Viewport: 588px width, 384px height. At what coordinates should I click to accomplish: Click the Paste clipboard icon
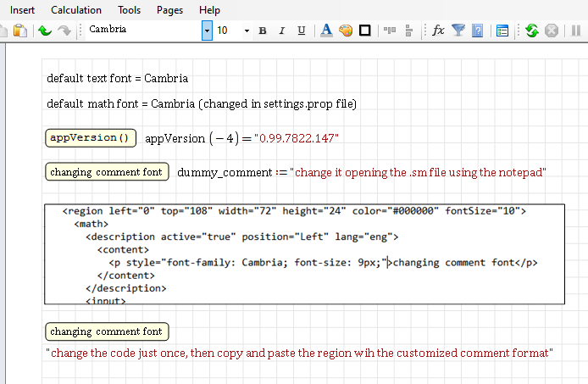click(19, 31)
